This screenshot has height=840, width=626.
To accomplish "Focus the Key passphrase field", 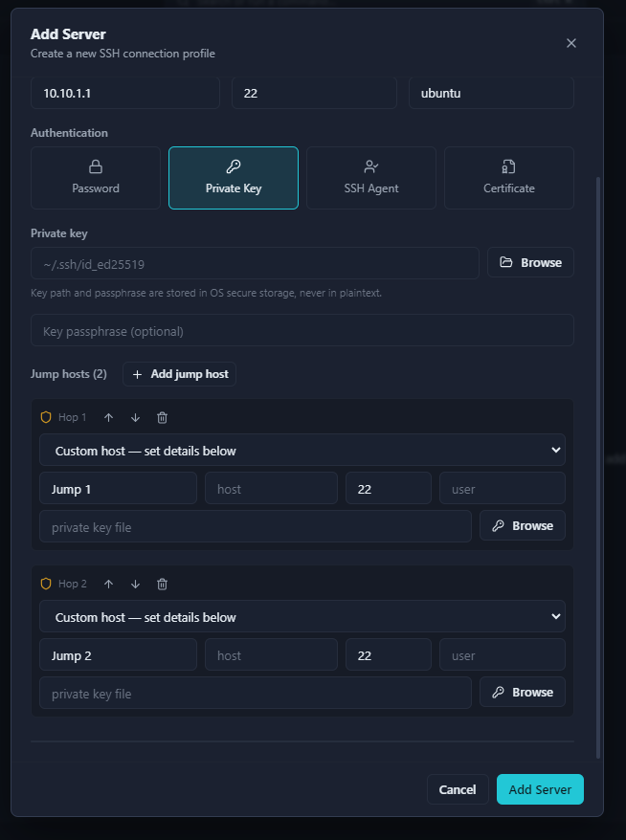I will [302, 330].
